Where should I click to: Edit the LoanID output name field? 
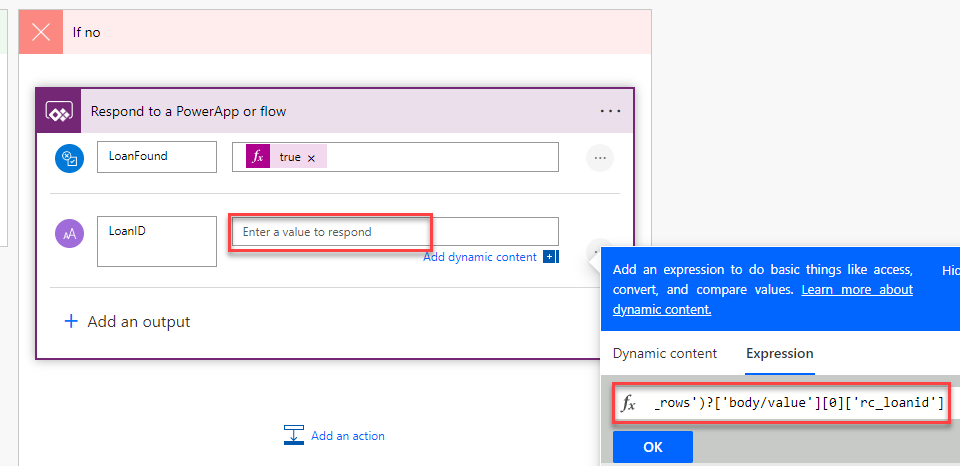click(157, 241)
